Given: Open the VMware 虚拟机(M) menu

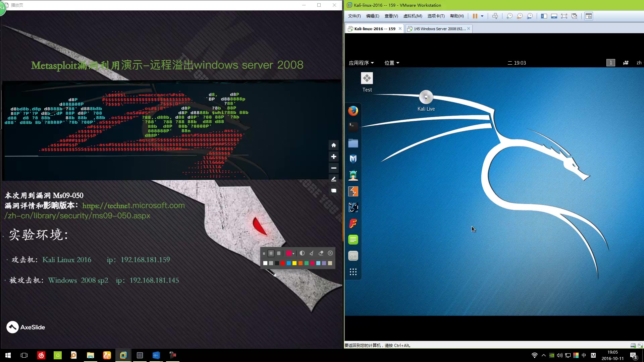Looking at the screenshot, I should (x=413, y=16).
